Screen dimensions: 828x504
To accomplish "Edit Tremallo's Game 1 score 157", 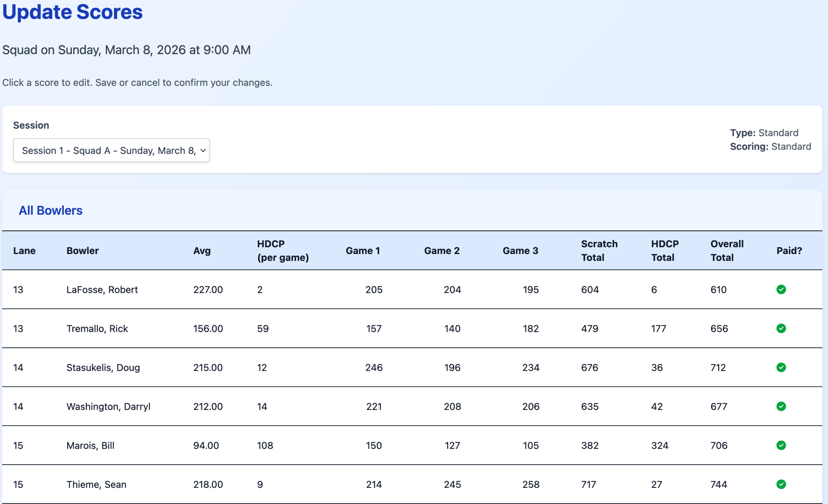I will tap(374, 329).
